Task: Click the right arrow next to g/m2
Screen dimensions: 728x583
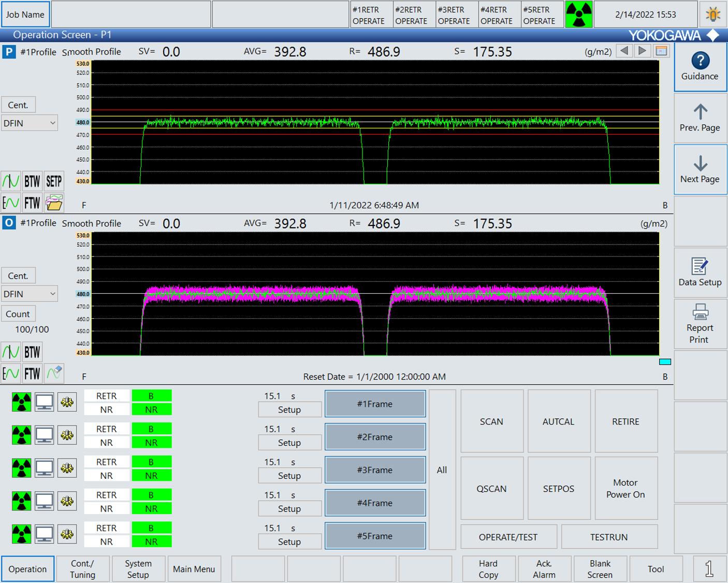Action: [x=642, y=51]
